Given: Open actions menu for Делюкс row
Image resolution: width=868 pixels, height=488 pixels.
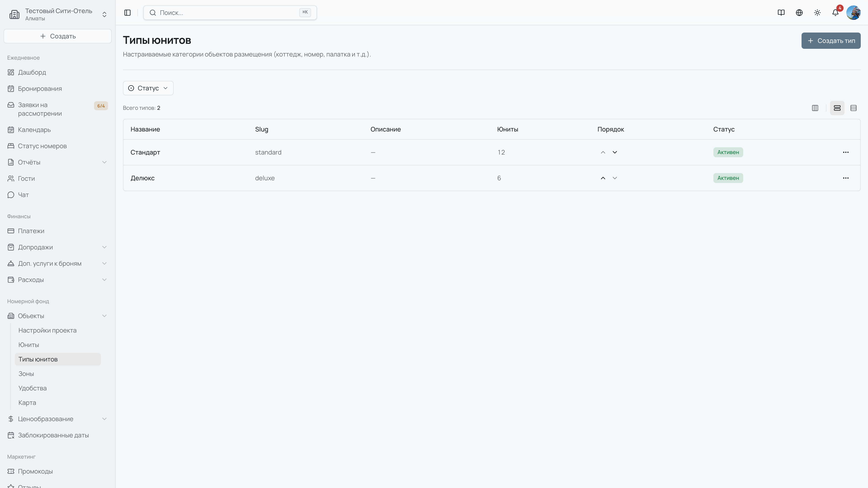Looking at the screenshot, I should 846,178.
